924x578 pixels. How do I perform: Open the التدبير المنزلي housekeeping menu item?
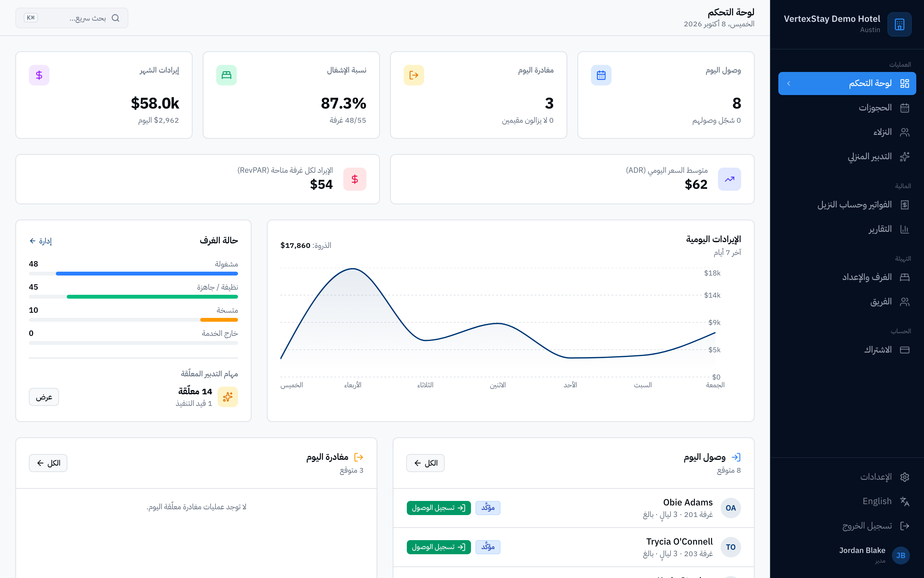point(847,157)
